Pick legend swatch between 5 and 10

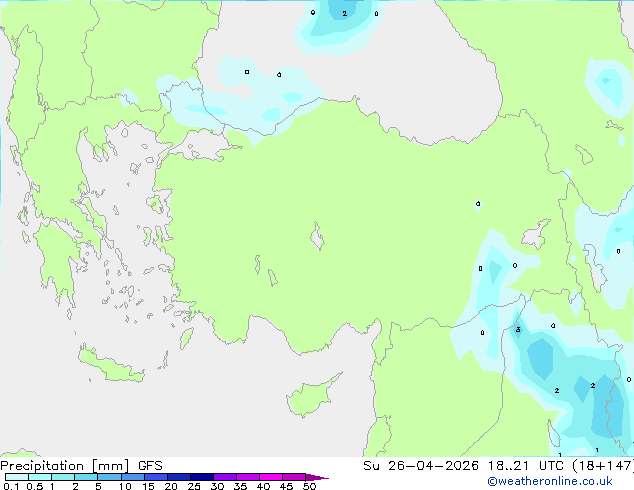(109, 477)
